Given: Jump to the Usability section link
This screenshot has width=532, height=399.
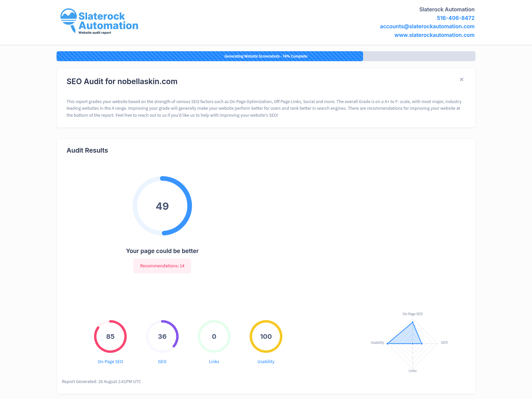Looking at the screenshot, I should coord(266,361).
